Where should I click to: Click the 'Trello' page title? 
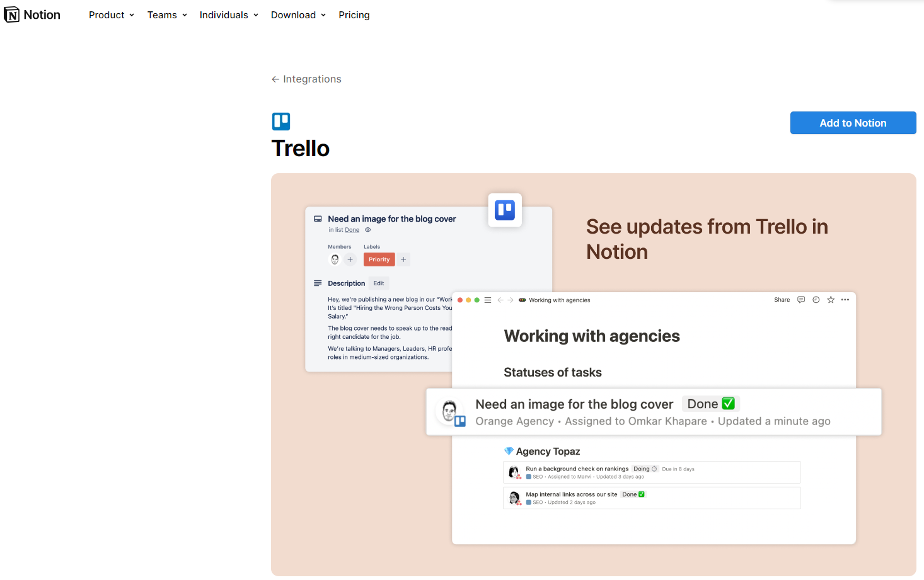pos(301,149)
